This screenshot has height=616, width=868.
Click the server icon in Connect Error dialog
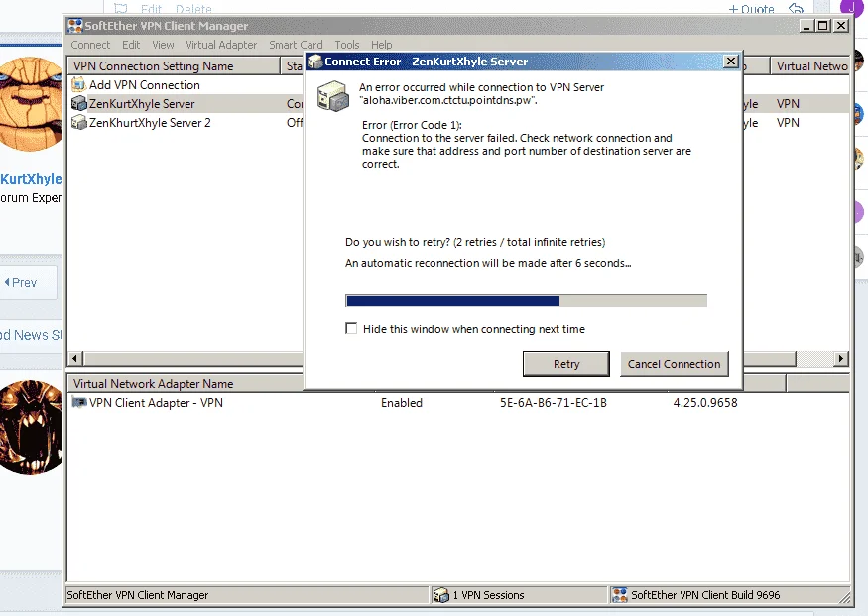[332, 96]
